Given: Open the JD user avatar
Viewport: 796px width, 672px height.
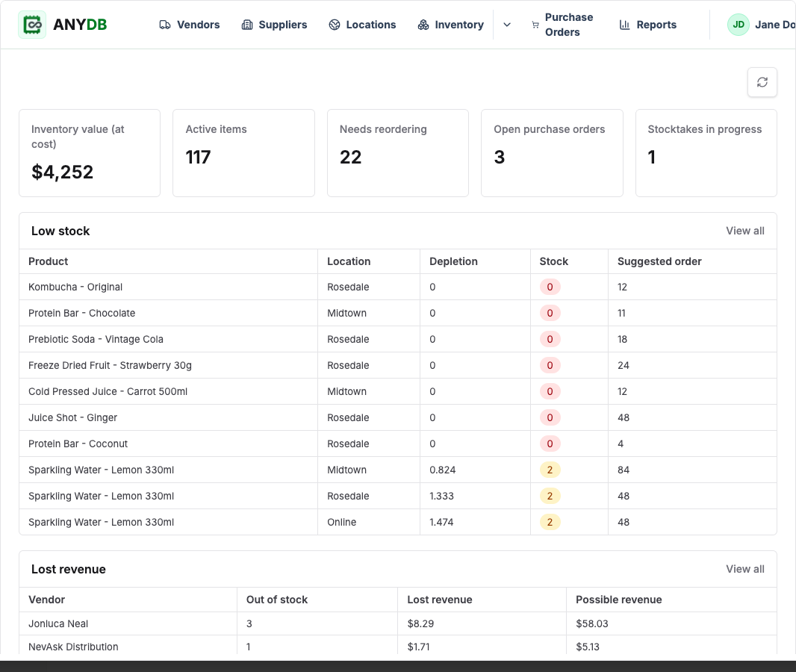Looking at the screenshot, I should tap(738, 25).
